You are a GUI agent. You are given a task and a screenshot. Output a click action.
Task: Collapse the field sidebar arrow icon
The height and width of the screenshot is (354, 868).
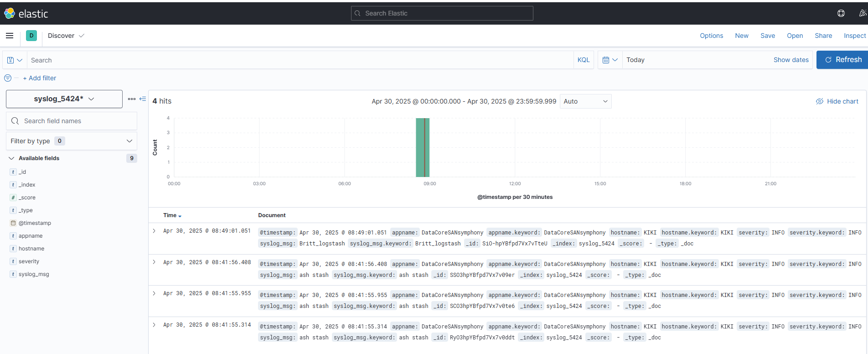pyautogui.click(x=143, y=99)
